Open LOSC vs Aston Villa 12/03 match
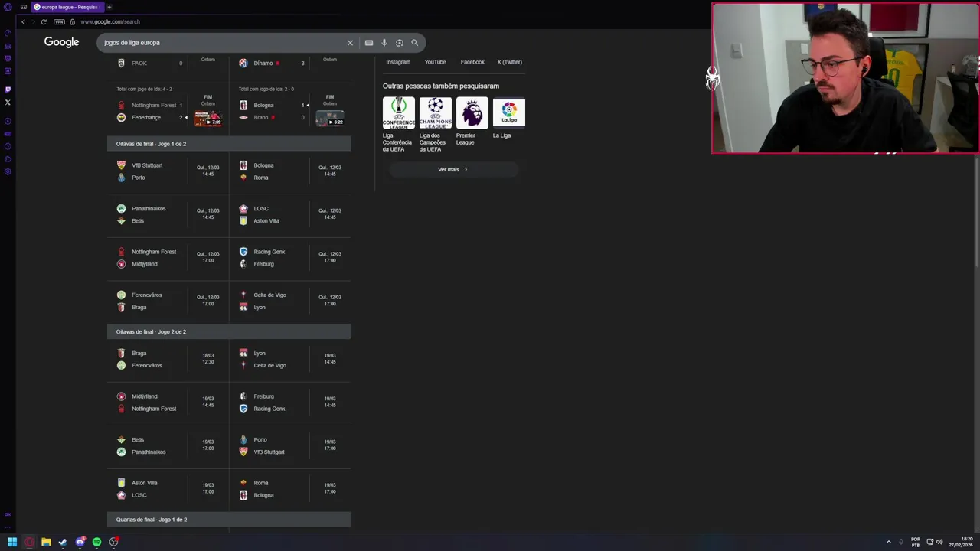Screen dimensions: 980x551 (290, 214)
